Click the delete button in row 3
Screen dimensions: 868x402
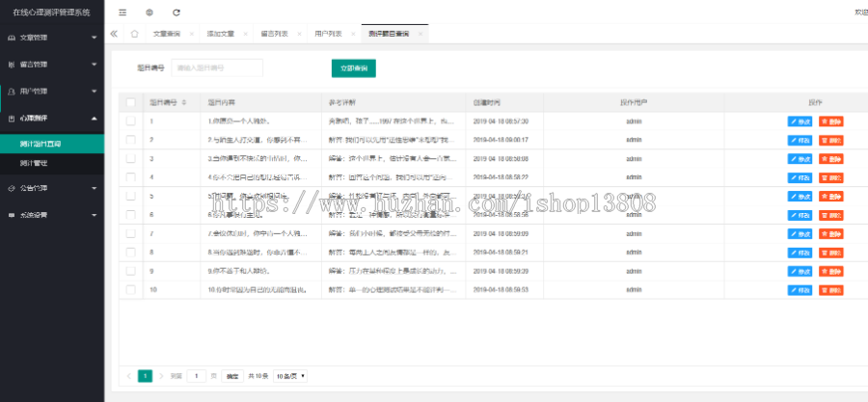[831, 159]
